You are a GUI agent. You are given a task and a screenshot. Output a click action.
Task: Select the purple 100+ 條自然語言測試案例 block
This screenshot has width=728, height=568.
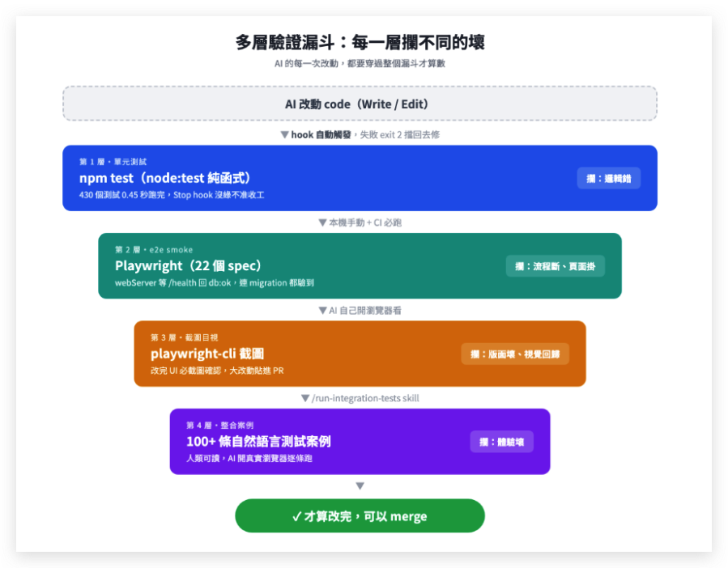click(x=360, y=441)
